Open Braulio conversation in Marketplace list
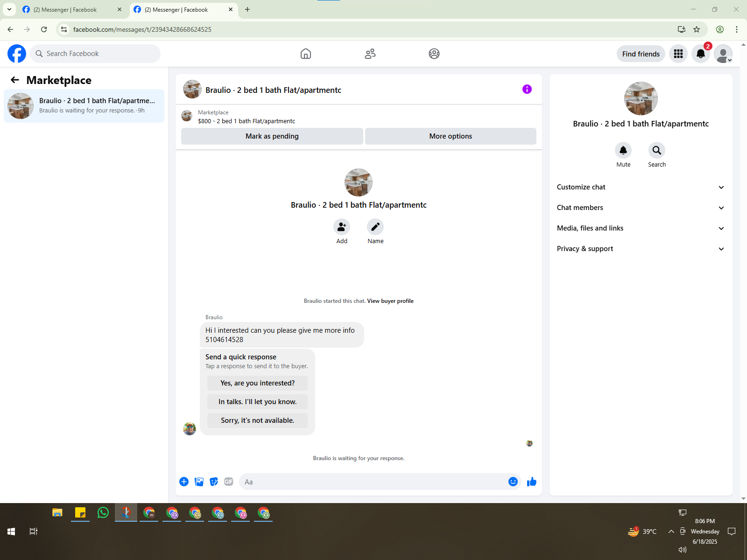 coord(84,106)
